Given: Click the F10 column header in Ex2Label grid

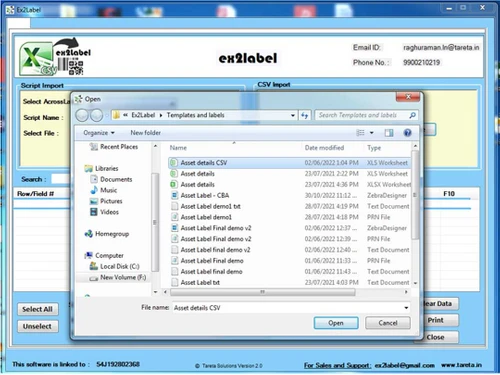Looking at the screenshot, I should pyautogui.click(x=449, y=194).
